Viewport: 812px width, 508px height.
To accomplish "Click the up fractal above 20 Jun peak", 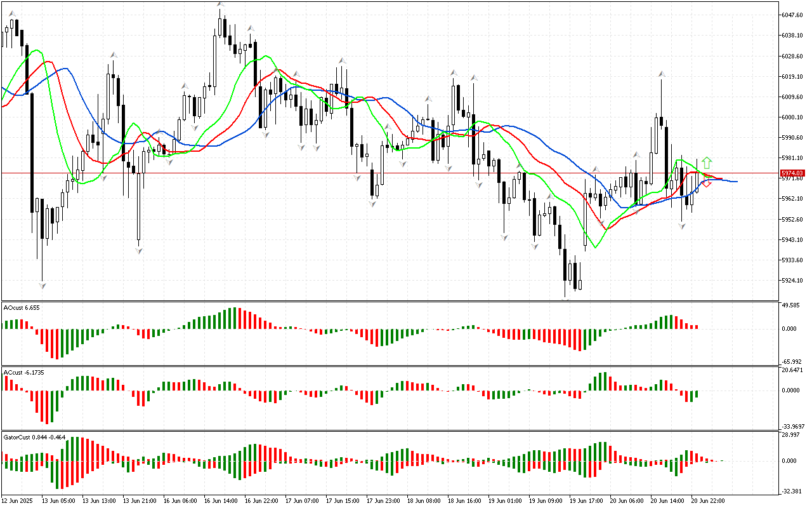I will coord(661,74).
